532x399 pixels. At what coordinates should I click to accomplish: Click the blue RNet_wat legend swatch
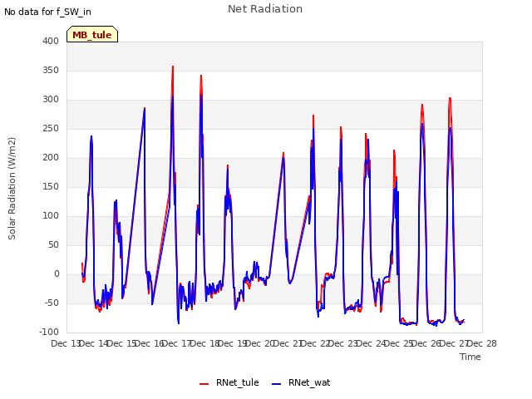(277, 383)
